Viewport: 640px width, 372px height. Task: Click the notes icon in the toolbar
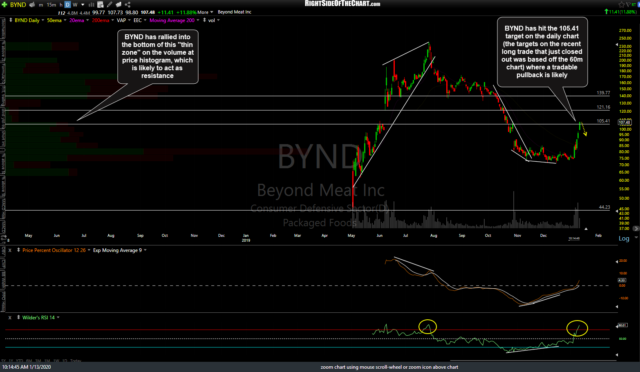coord(119,5)
